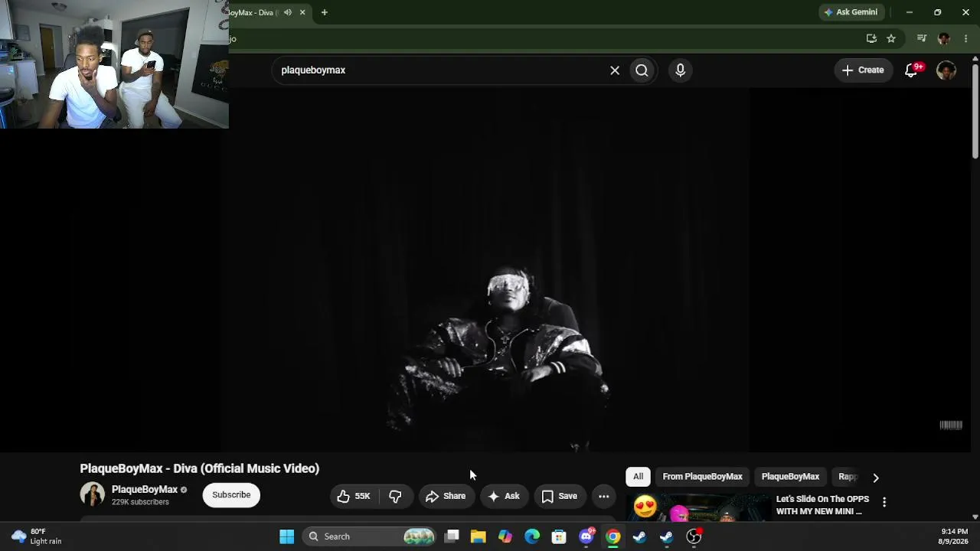Screen dimensions: 980x551
Task: Click the 229K subscribers text
Action: [x=140, y=502]
